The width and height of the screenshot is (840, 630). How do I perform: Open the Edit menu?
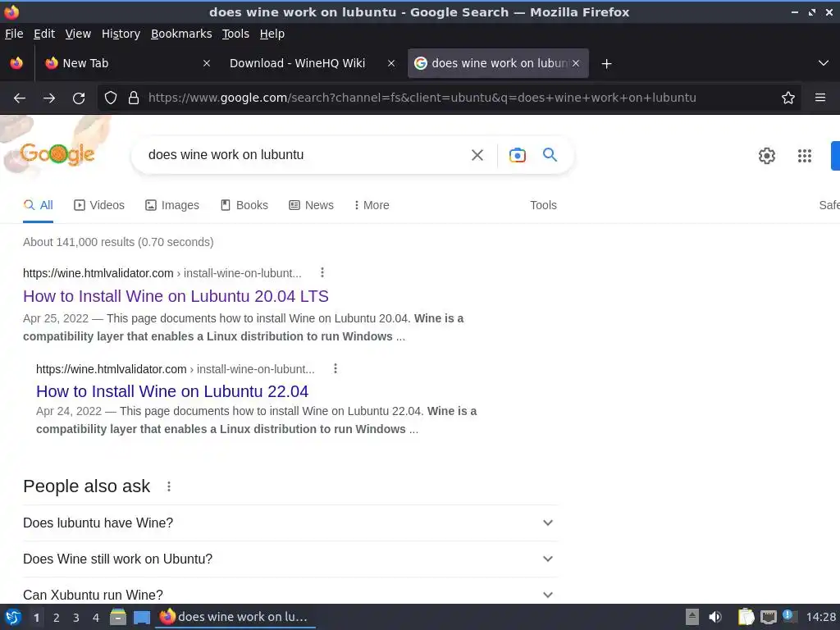coord(44,34)
